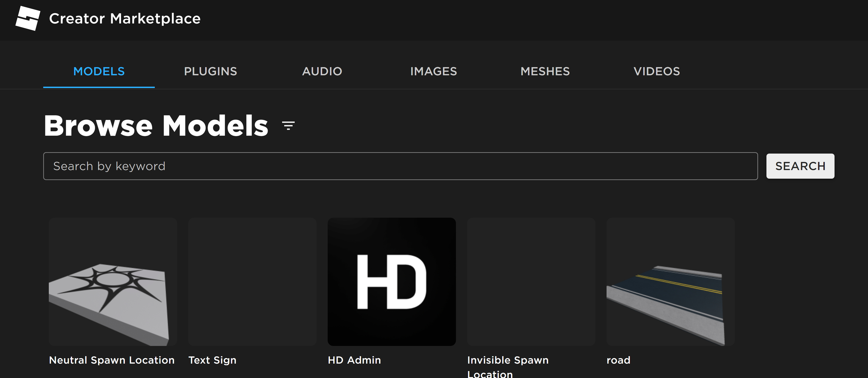
Task: Select the Images tab
Action: point(433,71)
